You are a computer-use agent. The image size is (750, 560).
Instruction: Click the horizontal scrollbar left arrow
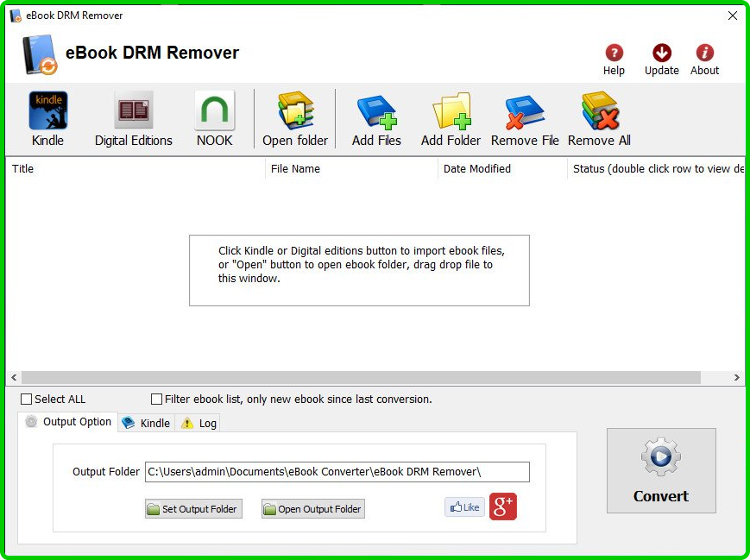(x=14, y=377)
